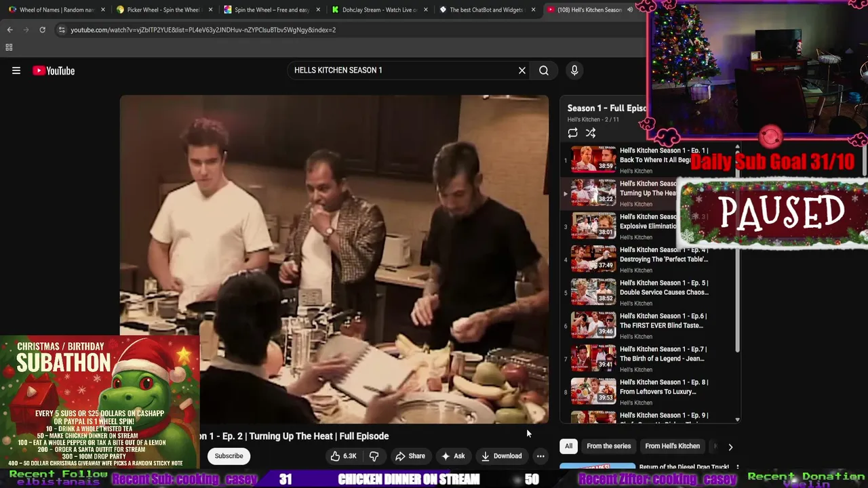
Task: Close the Picker Wheel tab
Action: (x=210, y=10)
